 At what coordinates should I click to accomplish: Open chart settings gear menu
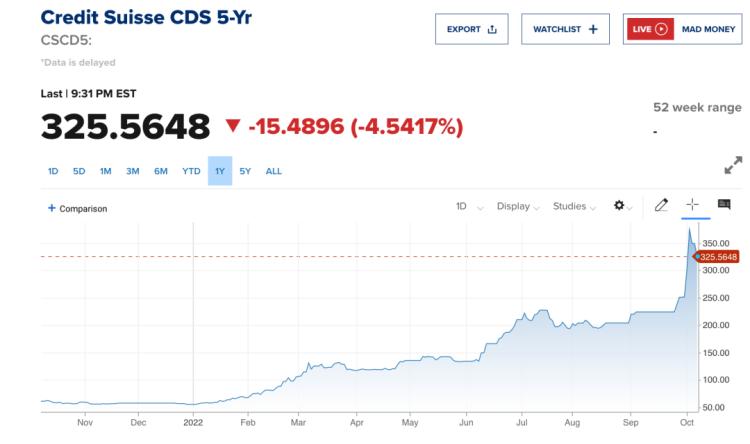point(619,206)
